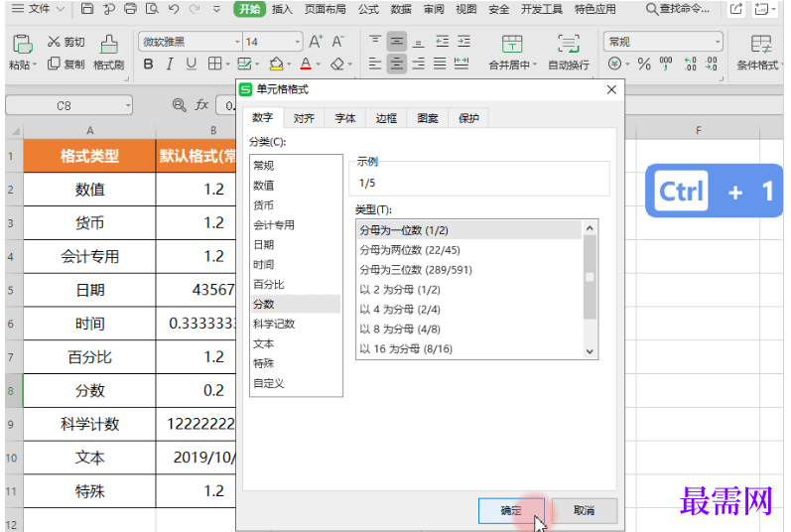Open the font name dropdown (微软雅黑)
Screen dimensions: 791x532
coord(236,42)
